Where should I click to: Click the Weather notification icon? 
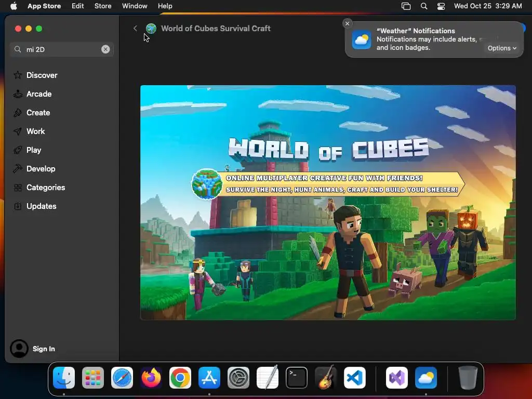(x=362, y=39)
